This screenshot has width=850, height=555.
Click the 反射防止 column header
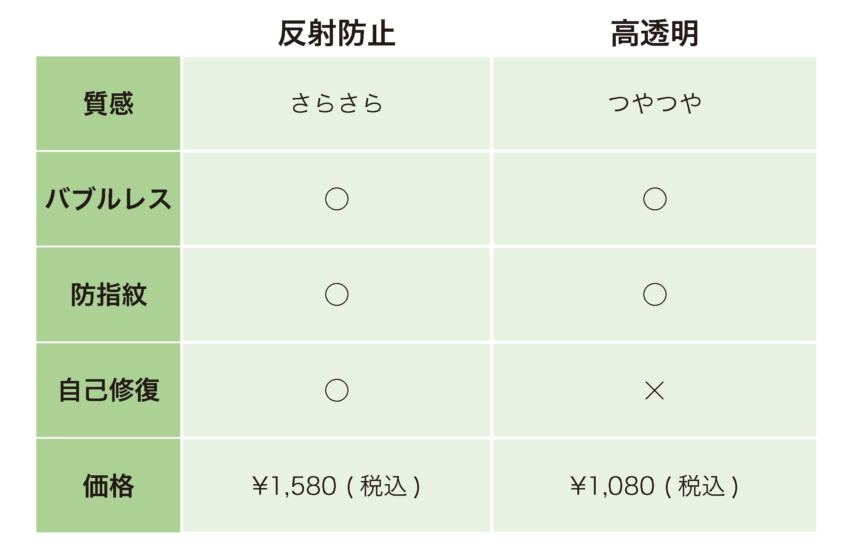coord(336,34)
